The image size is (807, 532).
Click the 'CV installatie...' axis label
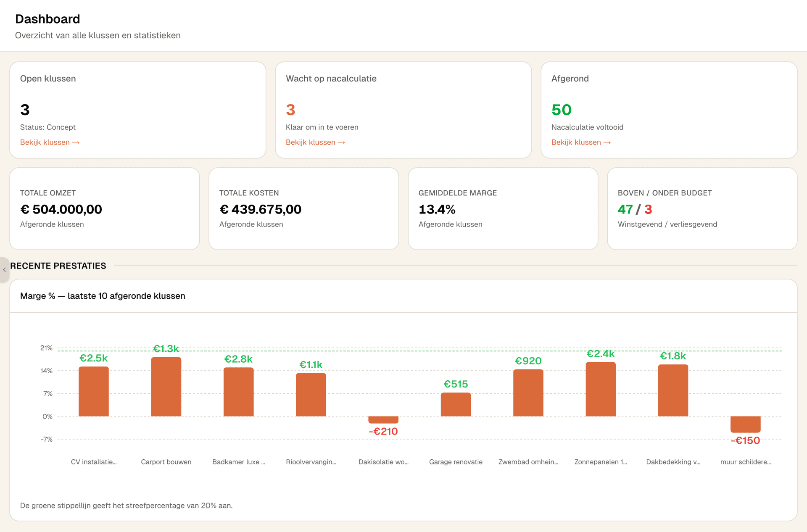(94, 462)
